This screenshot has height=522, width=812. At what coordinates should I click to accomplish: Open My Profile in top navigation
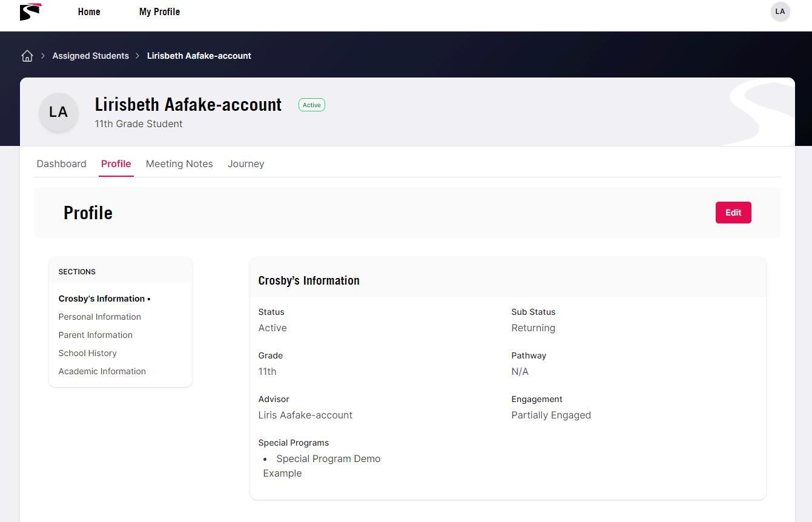pos(159,12)
